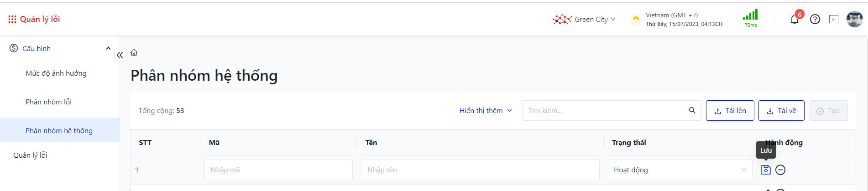Open Phân nhóm lỗi menu item
Viewport: 868px width, 191px height.
(49, 102)
